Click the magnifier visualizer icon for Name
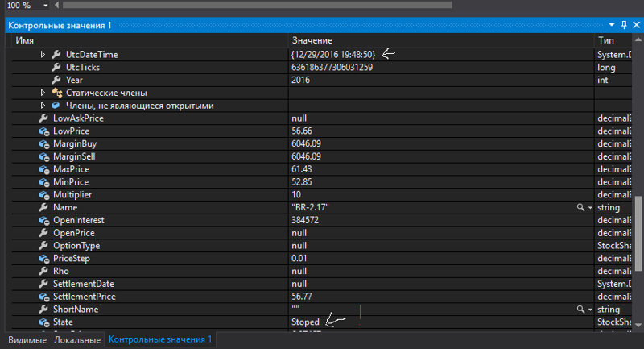Viewport: 644px width, 349px height. [x=580, y=207]
